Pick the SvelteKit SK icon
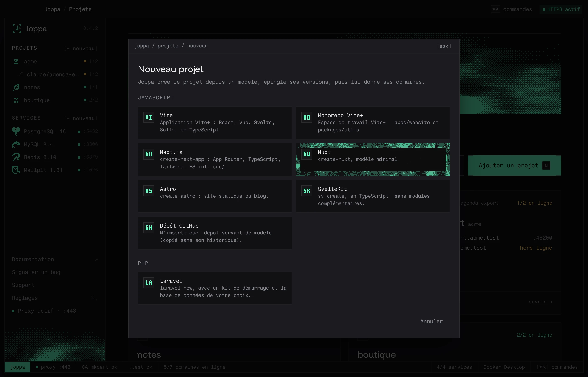The height and width of the screenshot is (377, 588). (x=307, y=191)
